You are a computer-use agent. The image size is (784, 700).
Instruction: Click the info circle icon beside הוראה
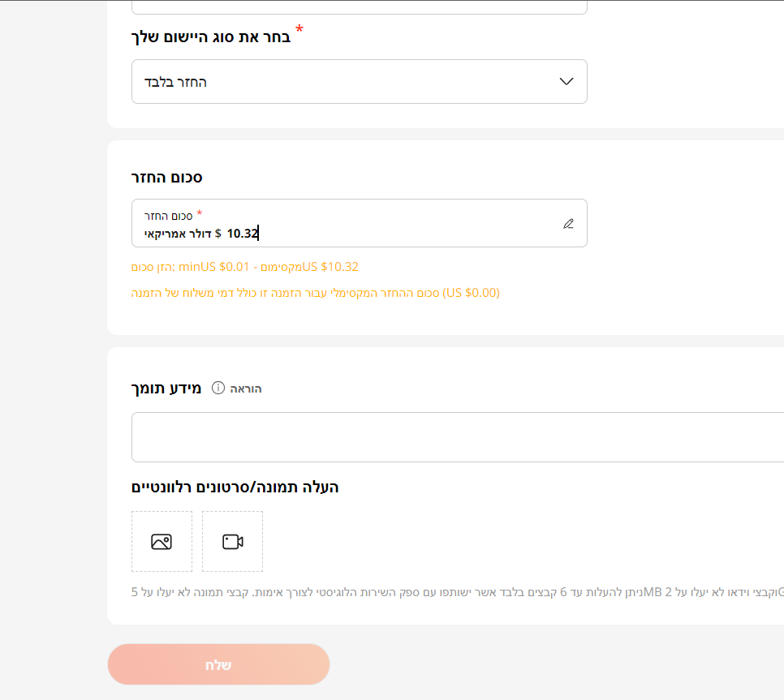218,388
